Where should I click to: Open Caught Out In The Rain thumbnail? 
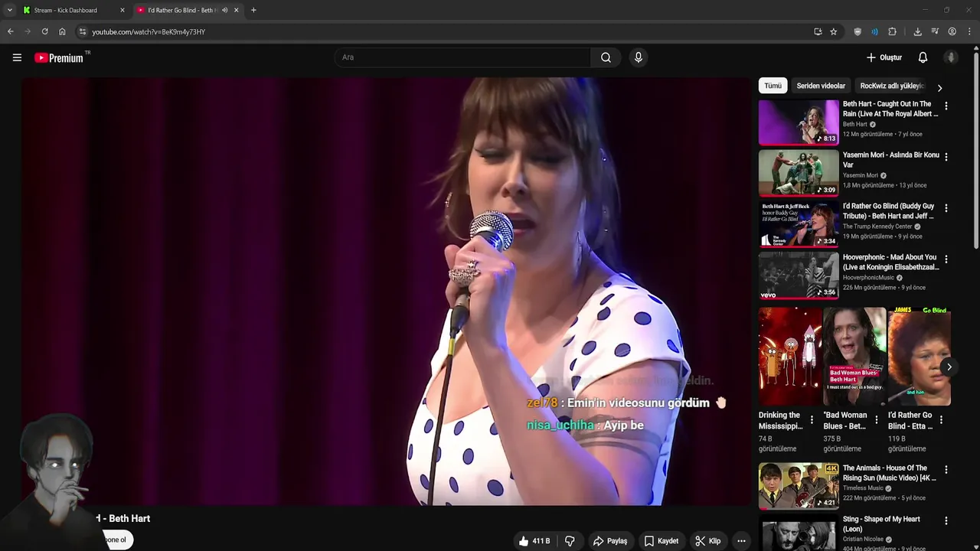pos(799,122)
